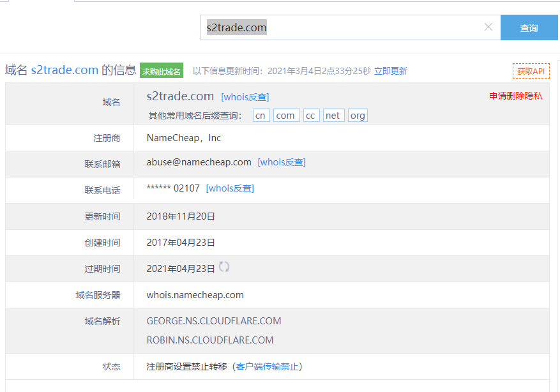Click whois反查 next to the domain name

coord(245,97)
